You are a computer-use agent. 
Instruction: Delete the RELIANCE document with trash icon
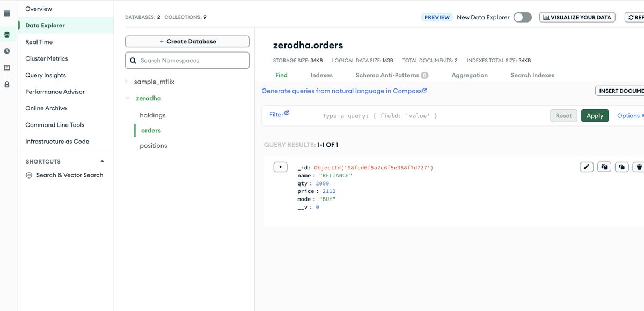[x=639, y=167]
